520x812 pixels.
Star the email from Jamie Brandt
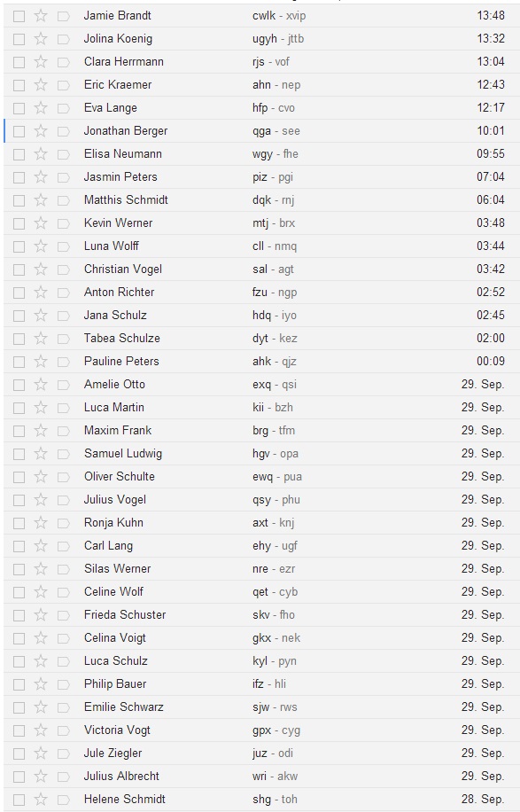coord(41,16)
